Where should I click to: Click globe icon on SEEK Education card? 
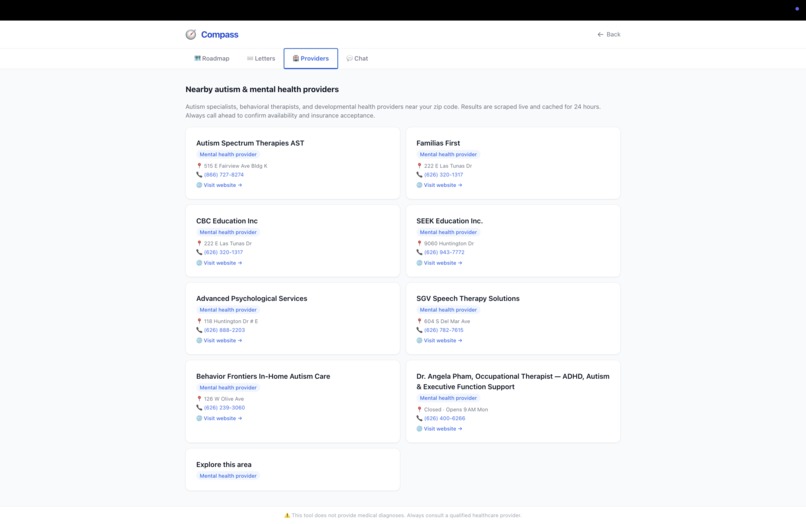[x=419, y=263]
